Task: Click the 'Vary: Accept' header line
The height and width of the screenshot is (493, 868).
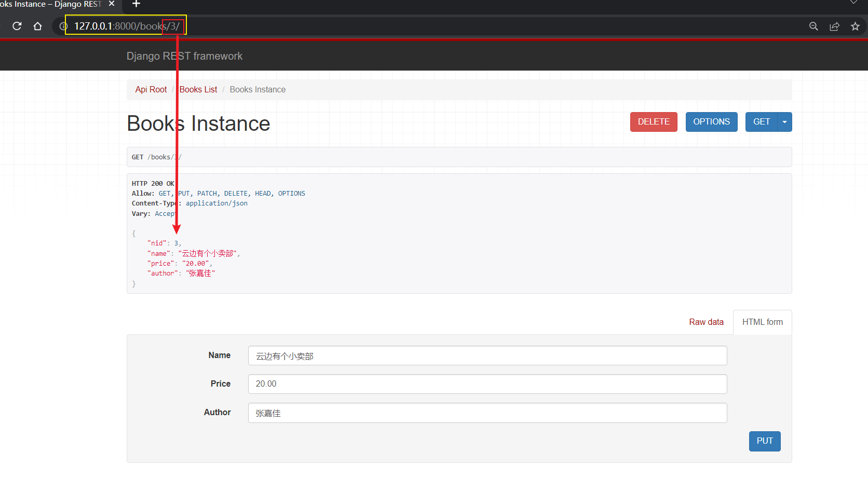Action: pyautogui.click(x=154, y=214)
